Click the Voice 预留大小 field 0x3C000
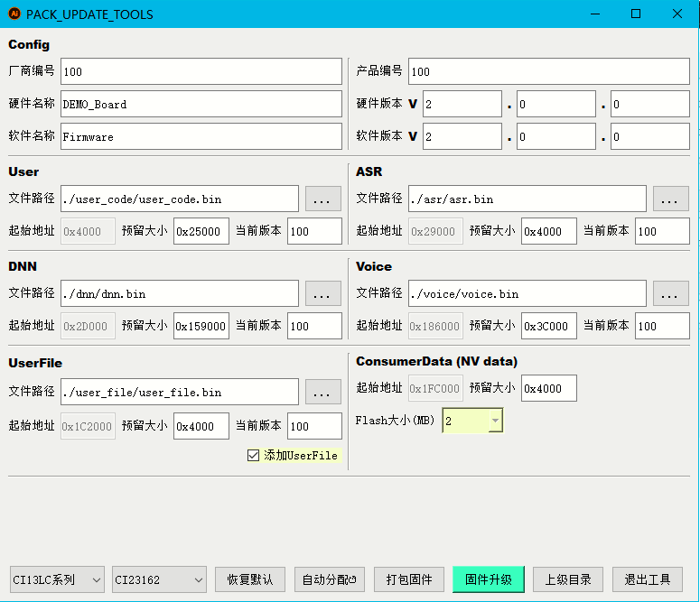 549,326
